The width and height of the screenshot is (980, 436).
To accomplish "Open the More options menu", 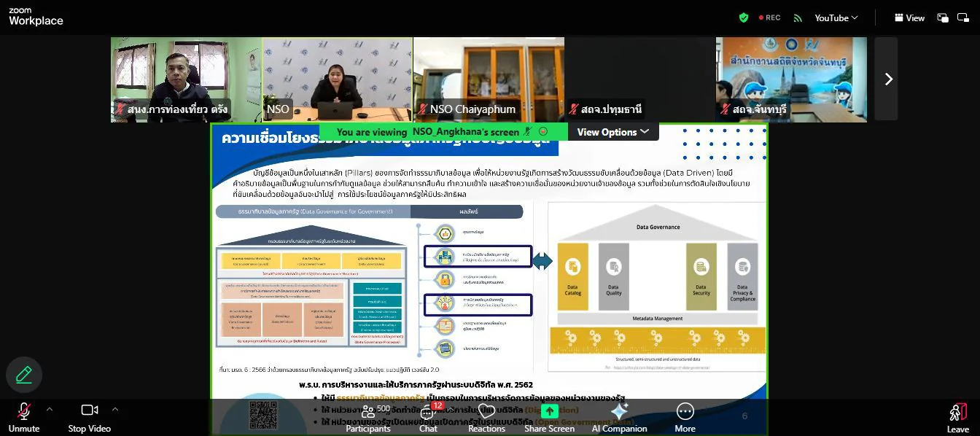I will 685,418.
